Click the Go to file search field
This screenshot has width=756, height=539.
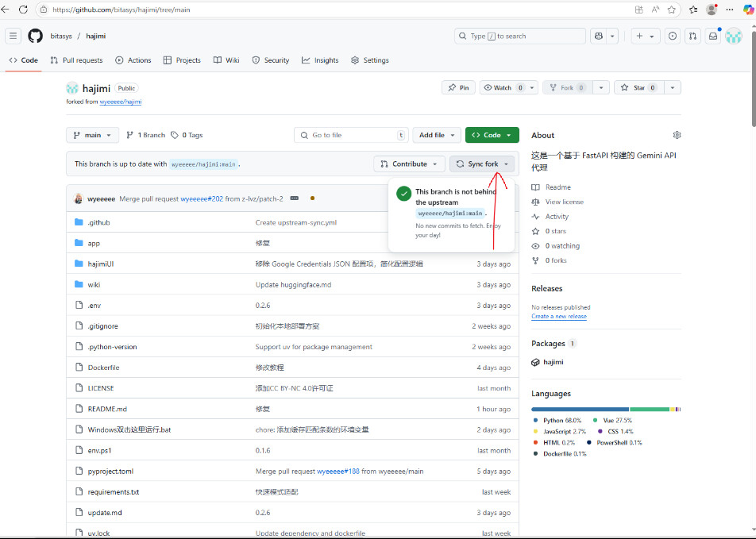[x=349, y=135]
